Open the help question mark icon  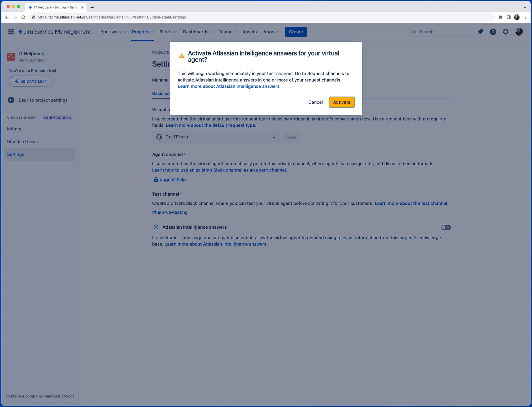tap(493, 32)
